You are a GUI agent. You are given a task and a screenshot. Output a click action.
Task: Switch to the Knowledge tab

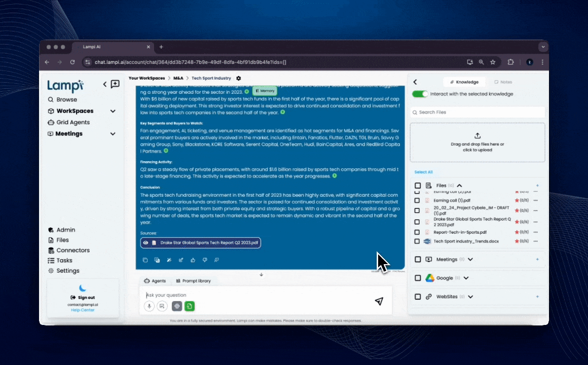point(464,82)
